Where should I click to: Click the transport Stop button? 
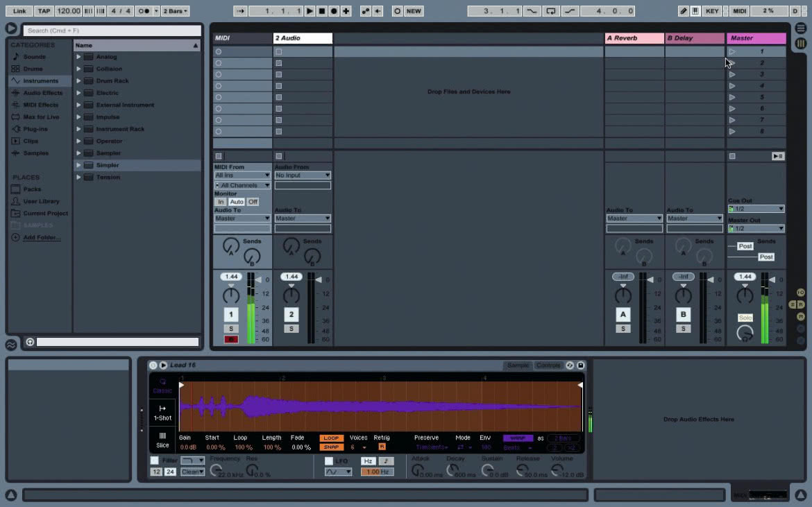point(321,11)
